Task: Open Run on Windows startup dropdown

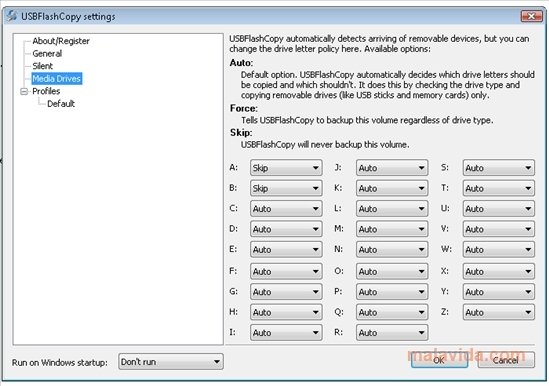Action: coord(171,361)
